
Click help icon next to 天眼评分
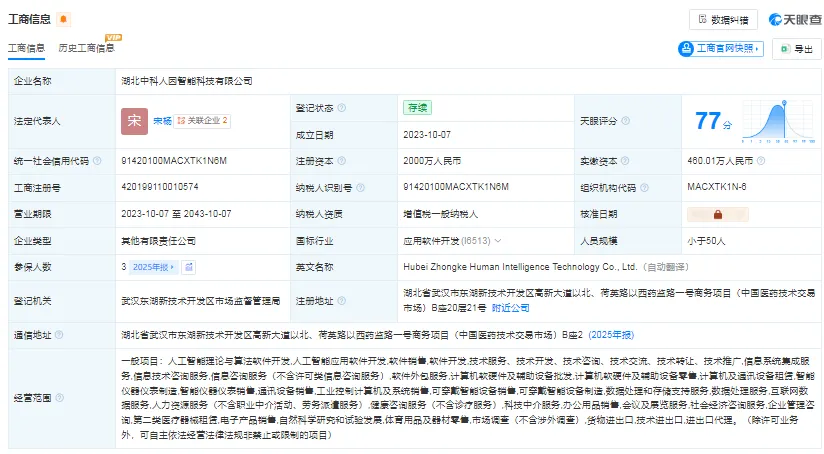coord(625,121)
